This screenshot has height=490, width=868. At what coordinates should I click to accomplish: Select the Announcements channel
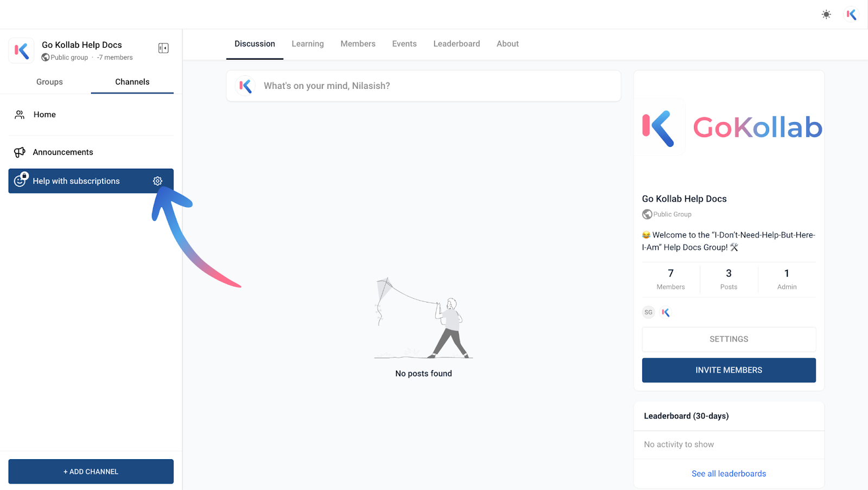[x=91, y=152]
